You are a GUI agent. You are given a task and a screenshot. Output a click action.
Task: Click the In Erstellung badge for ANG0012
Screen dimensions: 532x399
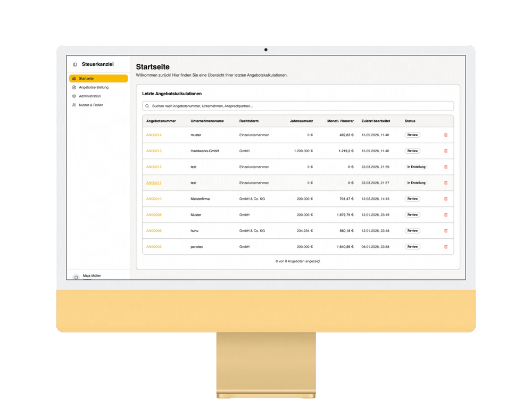tap(417, 167)
